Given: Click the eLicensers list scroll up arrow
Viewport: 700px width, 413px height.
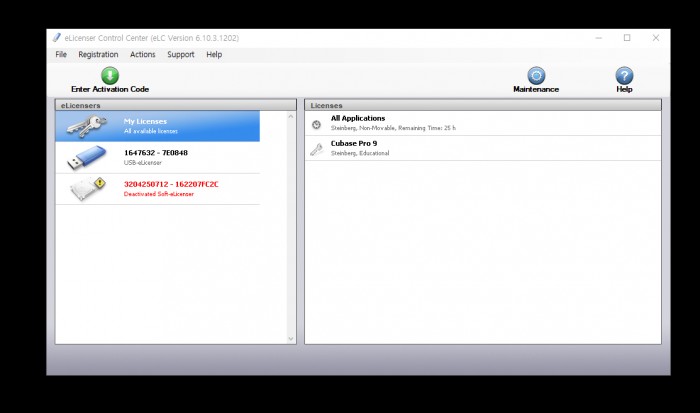Looking at the screenshot, I should (291, 117).
